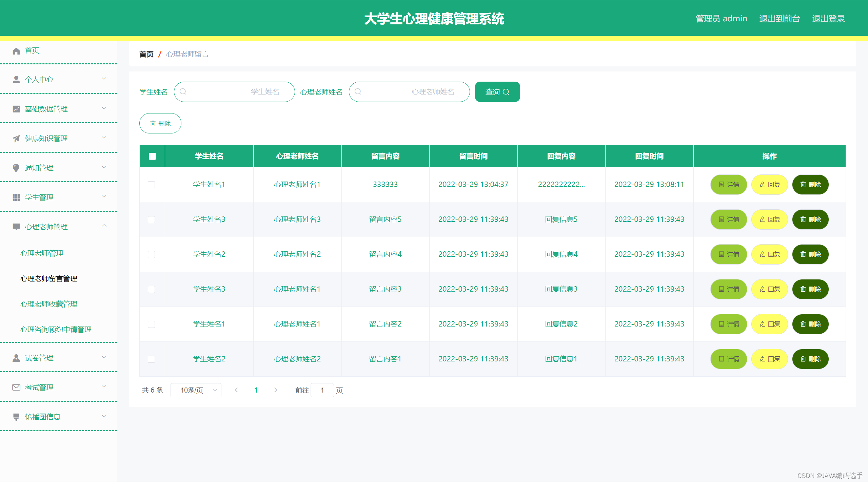Image resolution: width=868 pixels, height=482 pixels.
Task: Reply to the 留言内容4 row
Action: pyautogui.click(x=770, y=254)
